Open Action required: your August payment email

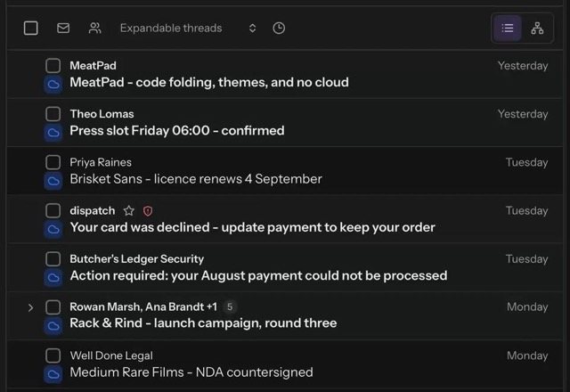(x=285, y=267)
